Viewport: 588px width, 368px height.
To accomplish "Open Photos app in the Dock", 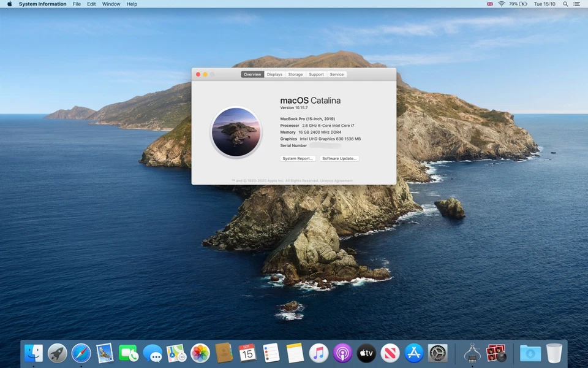I will click(x=200, y=353).
